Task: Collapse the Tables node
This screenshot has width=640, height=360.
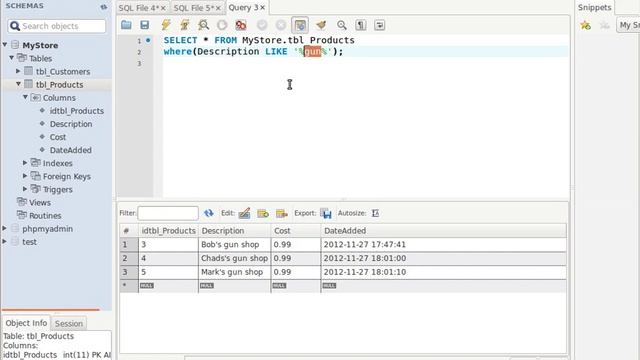Action: (11, 58)
